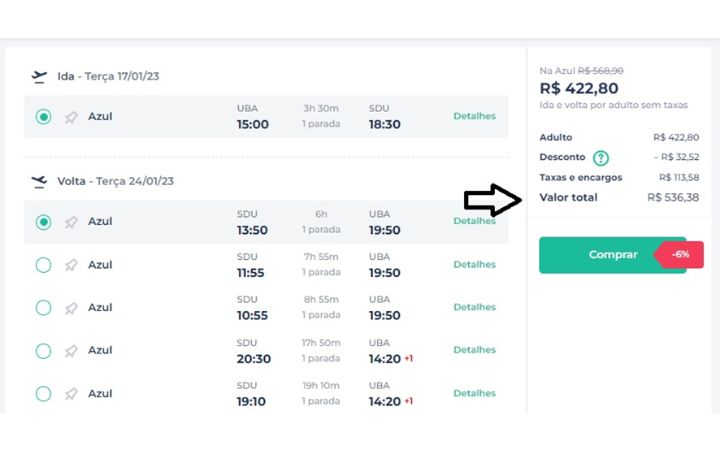Pin the 15:00 Azul outbound flight
The width and height of the screenshot is (720, 450).
[71, 117]
